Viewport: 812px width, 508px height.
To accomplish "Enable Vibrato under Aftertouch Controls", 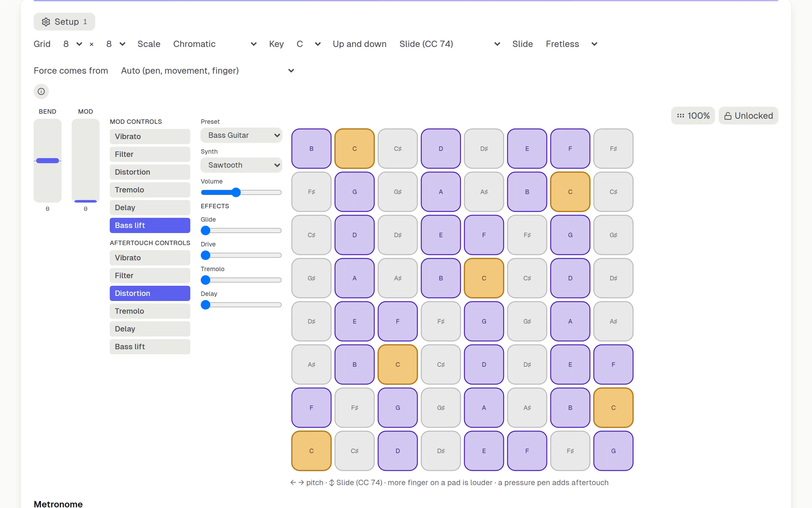I will pos(150,258).
